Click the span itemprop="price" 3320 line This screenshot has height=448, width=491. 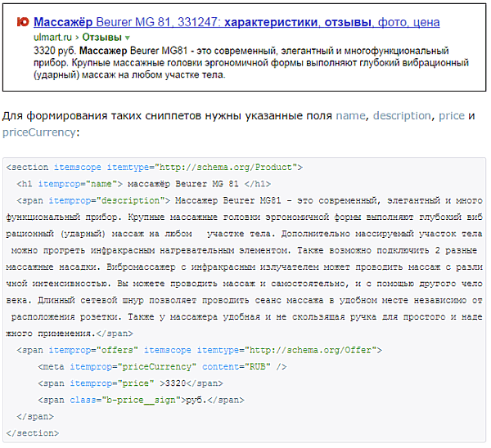[129, 383]
